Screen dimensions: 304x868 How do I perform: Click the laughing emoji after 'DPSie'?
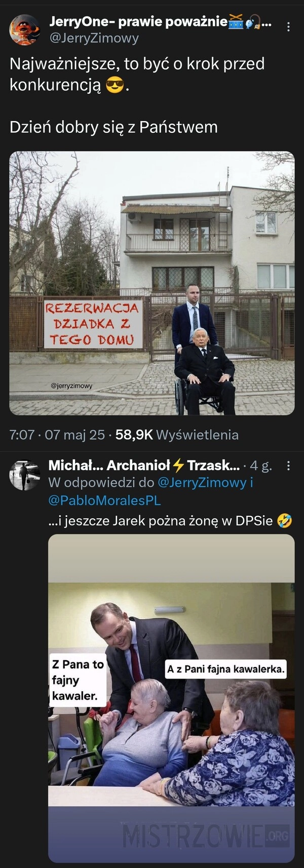point(285,520)
